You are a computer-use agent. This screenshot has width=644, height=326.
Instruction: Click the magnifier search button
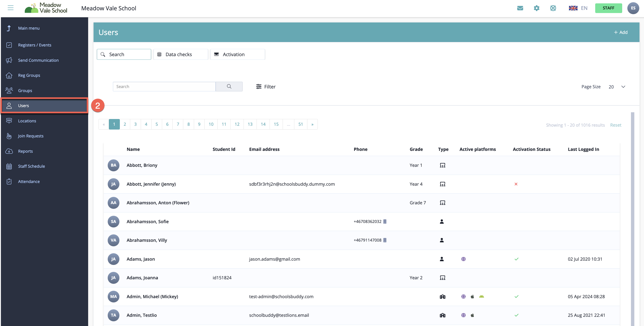(x=229, y=86)
